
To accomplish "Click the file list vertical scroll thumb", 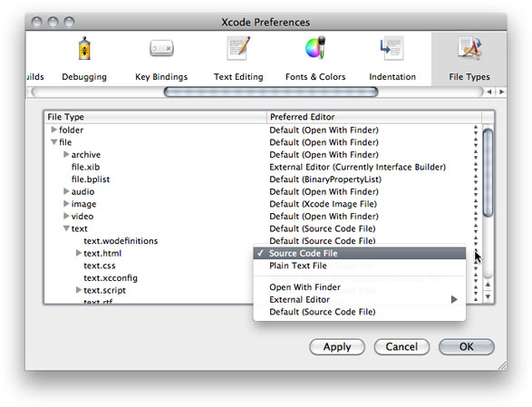I will click(488, 172).
